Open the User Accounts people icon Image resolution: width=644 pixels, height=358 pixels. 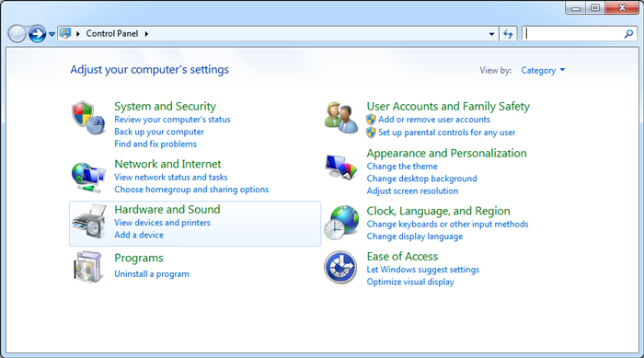341,118
